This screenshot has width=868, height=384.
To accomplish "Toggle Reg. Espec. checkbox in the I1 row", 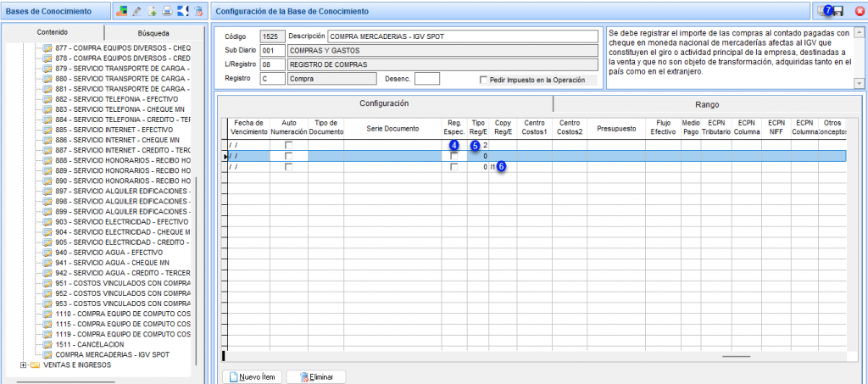I will 454,167.
